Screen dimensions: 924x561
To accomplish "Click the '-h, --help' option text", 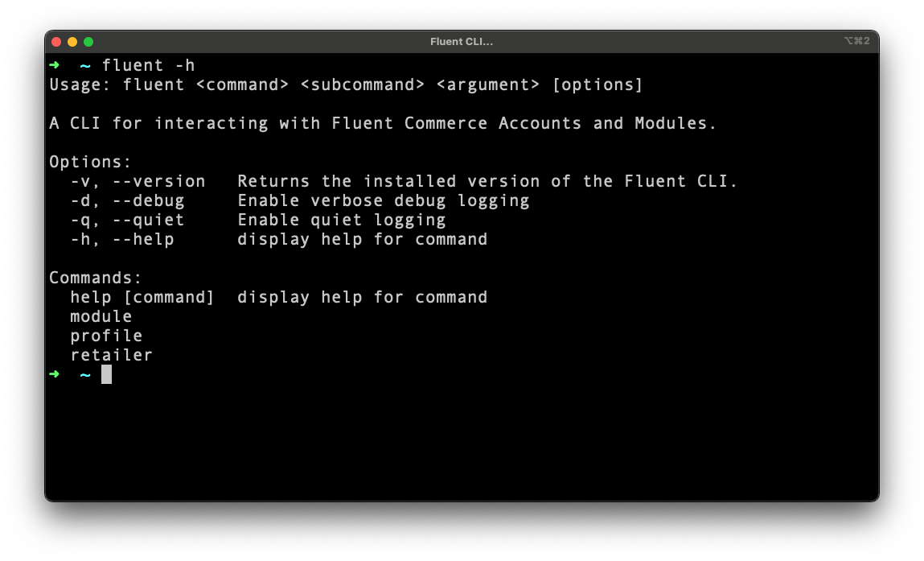I will 121,239.
